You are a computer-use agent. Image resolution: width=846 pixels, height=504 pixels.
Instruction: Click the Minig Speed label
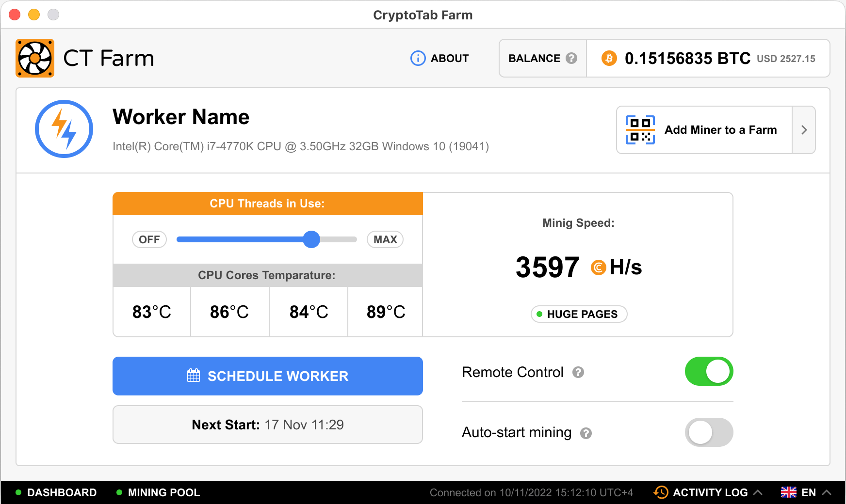pos(578,223)
